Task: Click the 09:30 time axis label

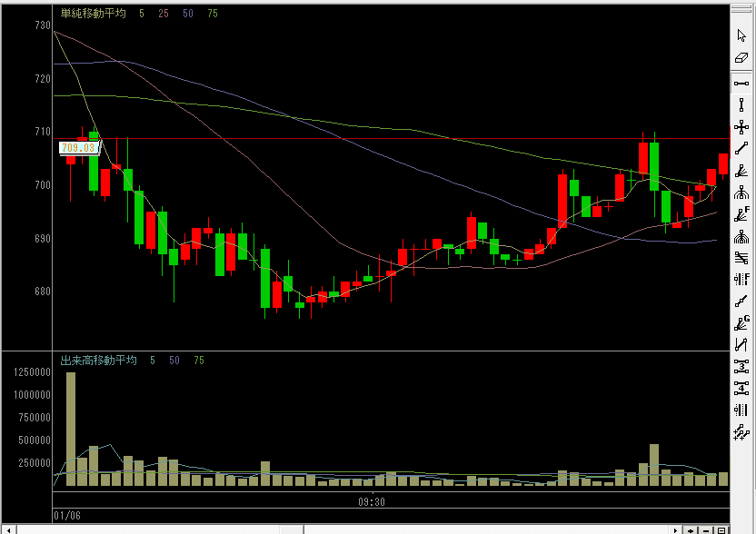Action: tap(372, 501)
